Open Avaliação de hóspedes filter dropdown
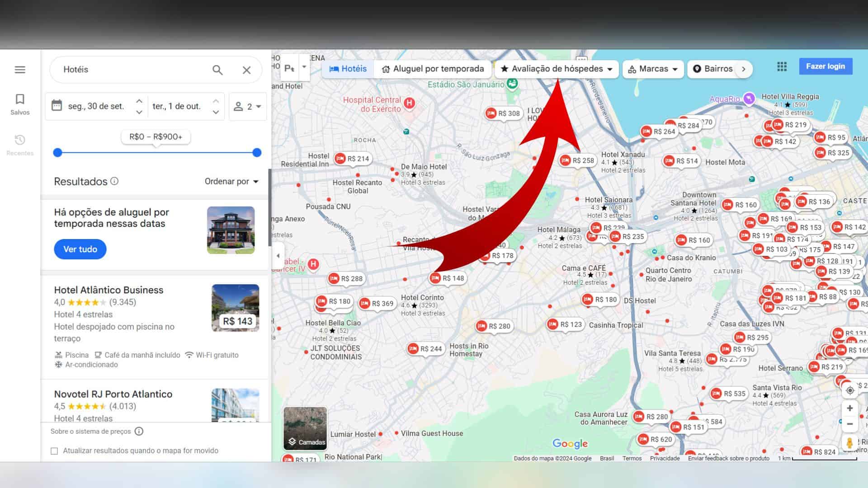Viewport: 868px width, 488px height. coord(557,69)
